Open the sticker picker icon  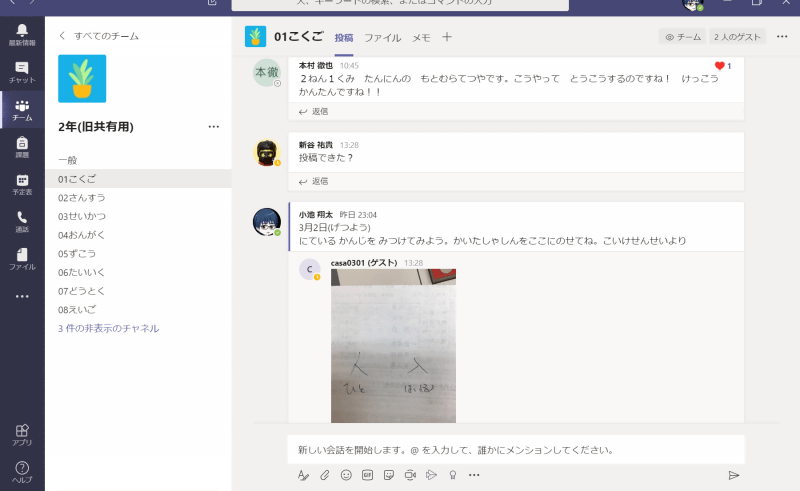click(x=389, y=475)
